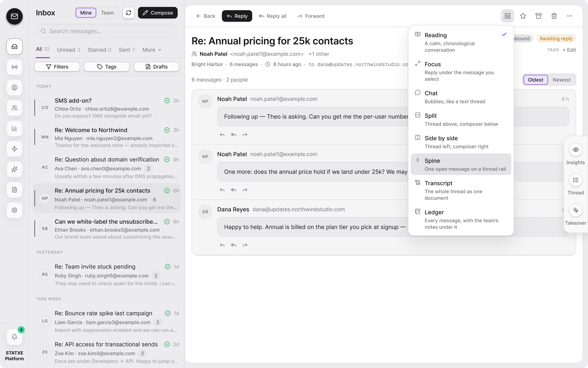588x368 pixels.
Task: Open the Drafts button
Action: 156,67
